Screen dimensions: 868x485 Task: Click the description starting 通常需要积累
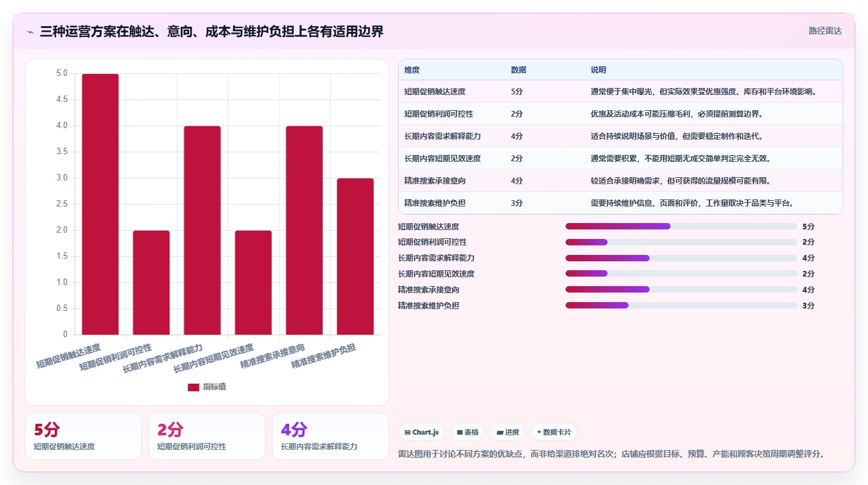(681, 158)
